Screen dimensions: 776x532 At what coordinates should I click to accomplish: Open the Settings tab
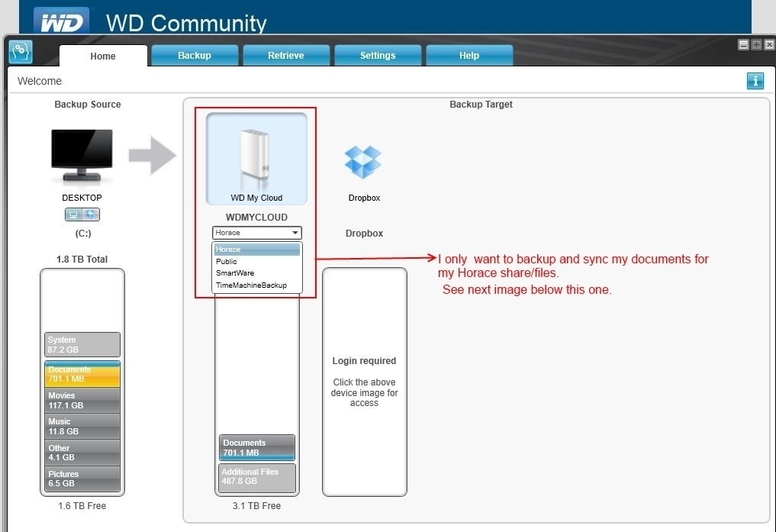click(378, 56)
